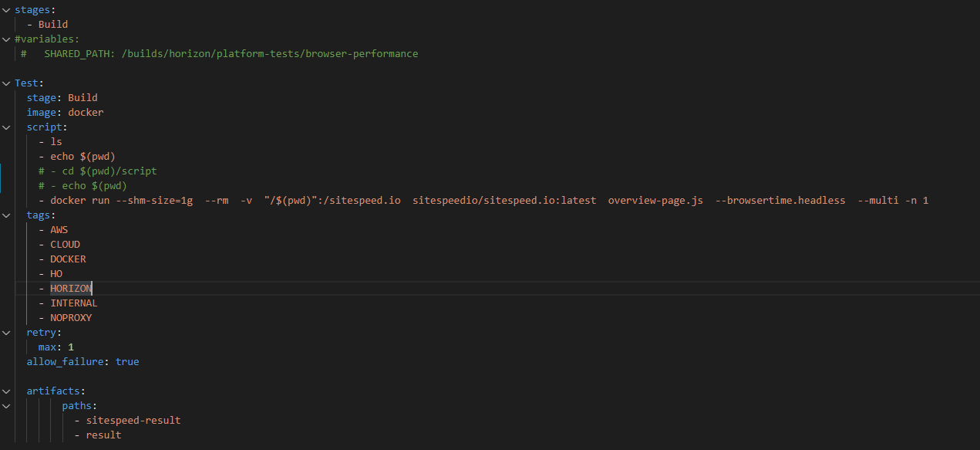
Task: Click the '- sitespeed-result' path entry
Action: click(127, 421)
